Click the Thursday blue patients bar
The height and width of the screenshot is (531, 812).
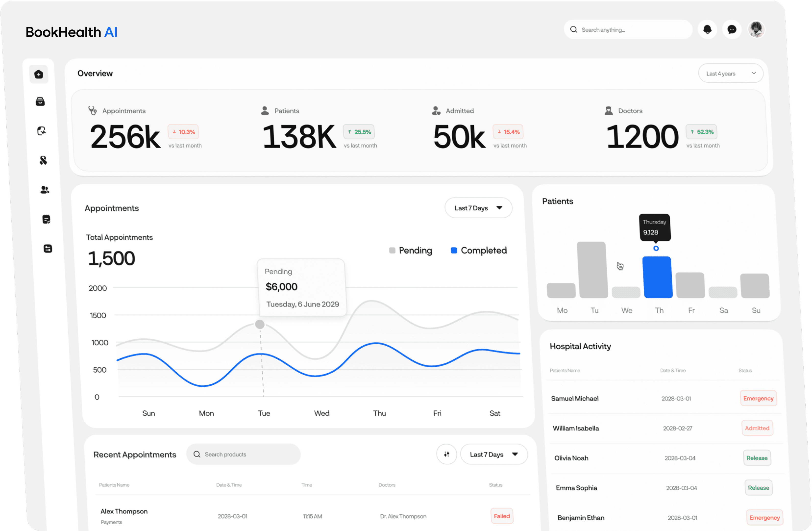(657, 277)
